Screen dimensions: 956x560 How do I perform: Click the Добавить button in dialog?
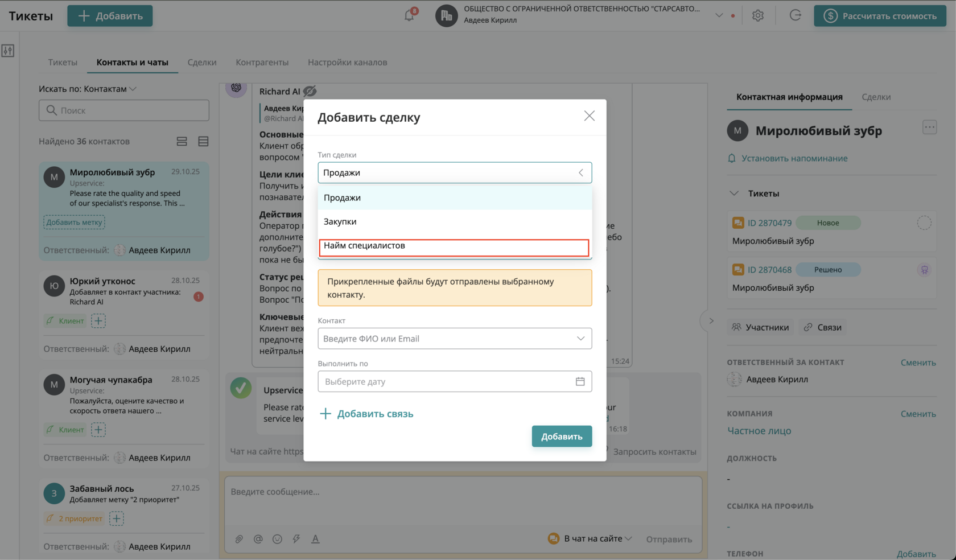tap(562, 437)
